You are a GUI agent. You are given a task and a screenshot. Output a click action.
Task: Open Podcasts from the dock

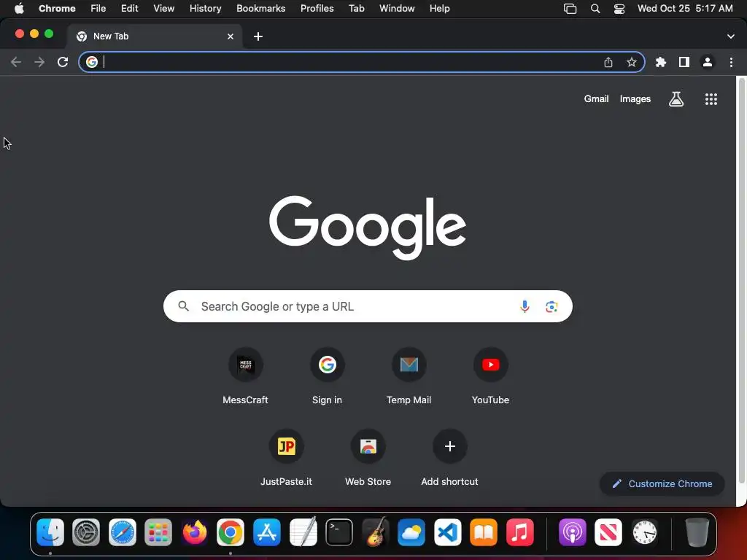pyautogui.click(x=572, y=532)
